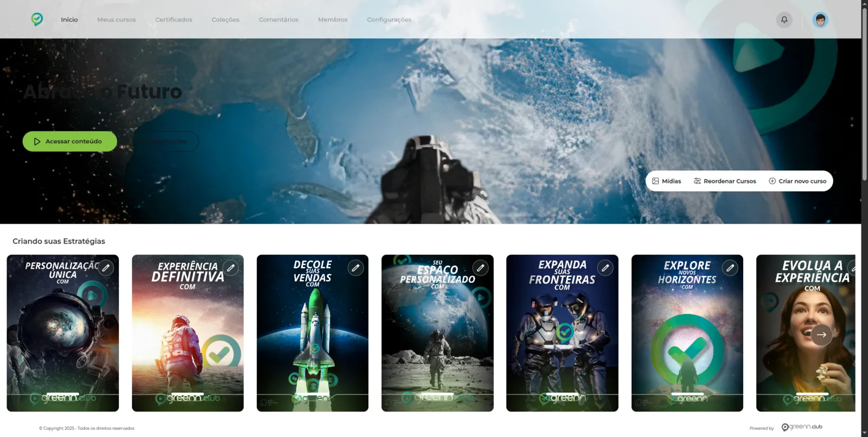Image resolution: width=868 pixels, height=437 pixels.
Task: Click the Acessar conteúdo button
Action: tap(70, 141)
